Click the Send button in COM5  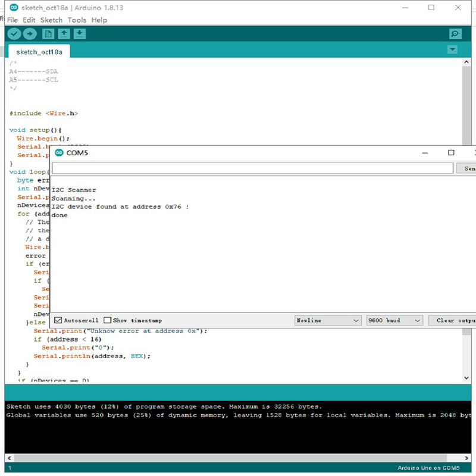pos(468,168)
